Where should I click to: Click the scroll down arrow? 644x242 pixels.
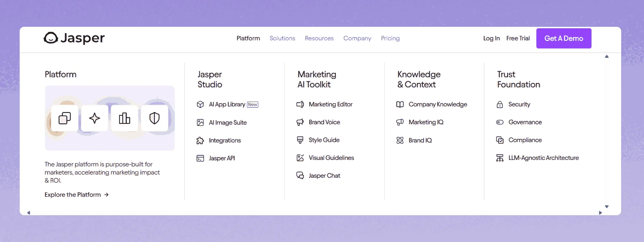[x=607, y=207]
